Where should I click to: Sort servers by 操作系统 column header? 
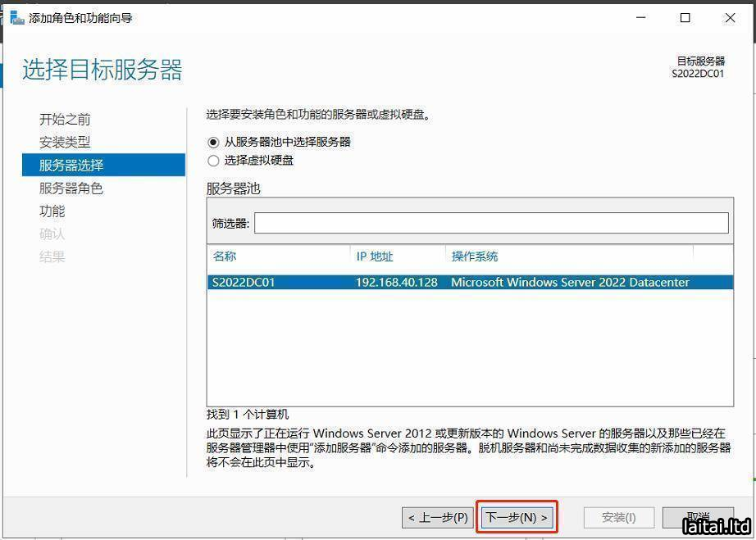[475, 256]
